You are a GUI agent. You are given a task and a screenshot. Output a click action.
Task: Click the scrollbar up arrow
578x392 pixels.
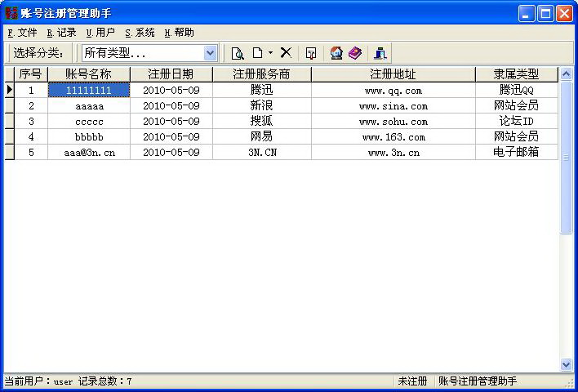(x=567, y=74)
